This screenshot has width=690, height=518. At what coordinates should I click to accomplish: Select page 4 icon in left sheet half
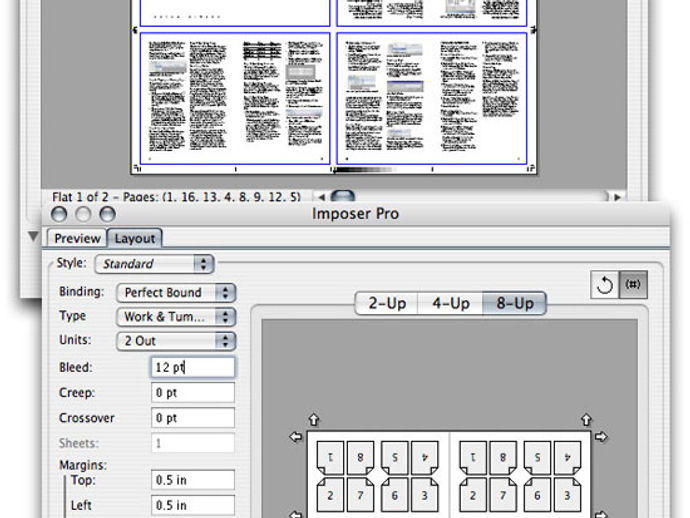425,457
